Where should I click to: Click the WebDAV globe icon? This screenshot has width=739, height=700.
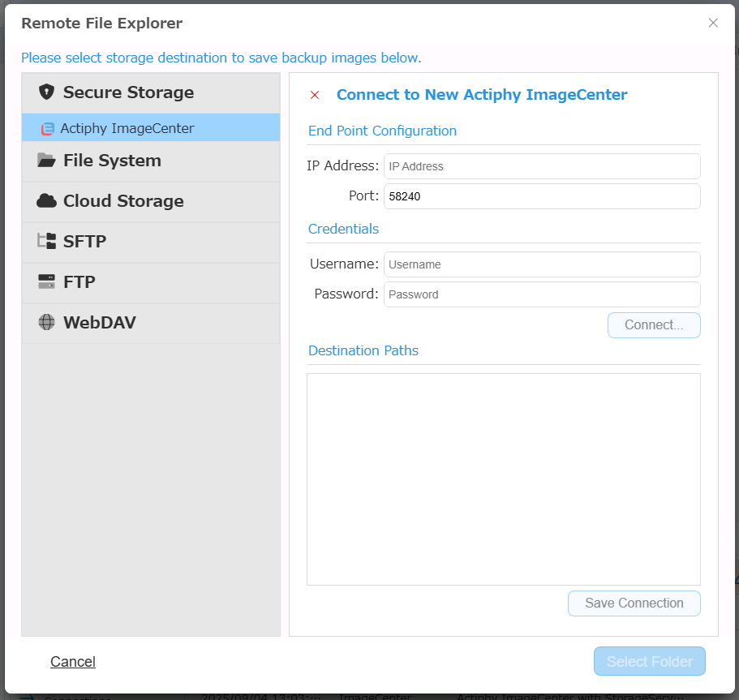(x=46, y=323)
